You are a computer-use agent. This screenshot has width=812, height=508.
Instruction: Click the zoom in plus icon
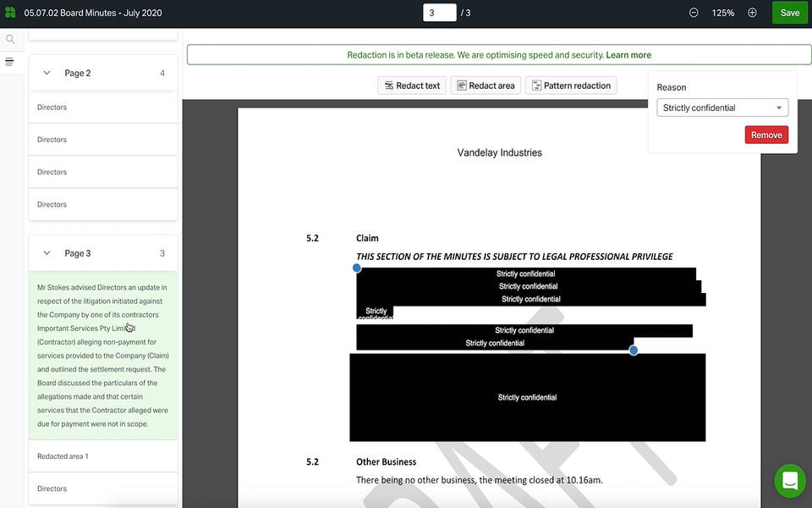click(752, 13)
